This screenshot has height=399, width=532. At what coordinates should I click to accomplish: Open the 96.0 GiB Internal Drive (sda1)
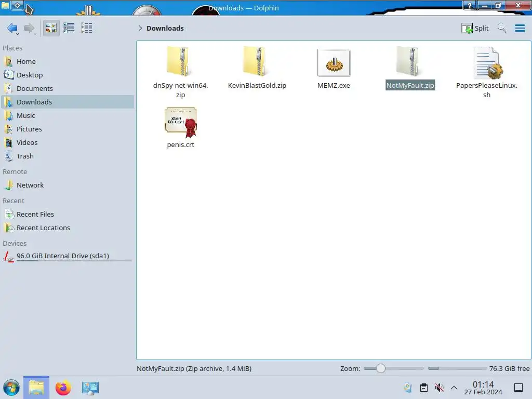[x=67, y=256]
